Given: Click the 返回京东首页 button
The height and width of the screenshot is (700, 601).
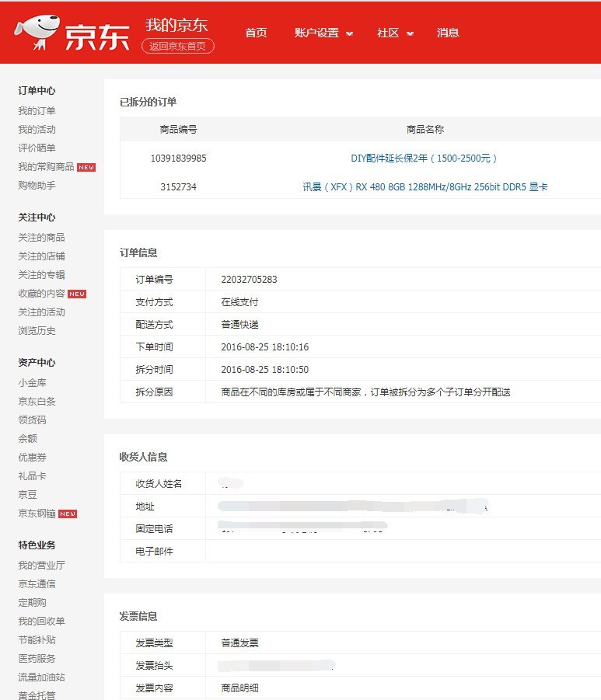Looking at the screenshot, I should tap(178, 46).
